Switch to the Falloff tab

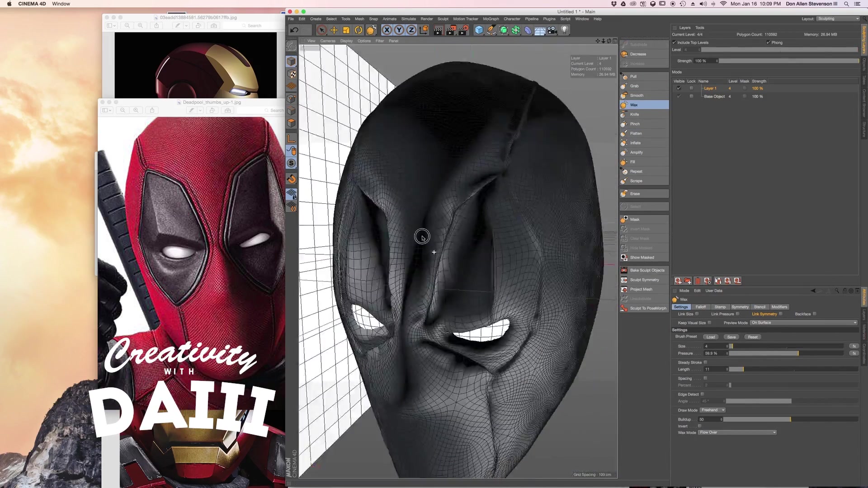(x=700, y=307)
